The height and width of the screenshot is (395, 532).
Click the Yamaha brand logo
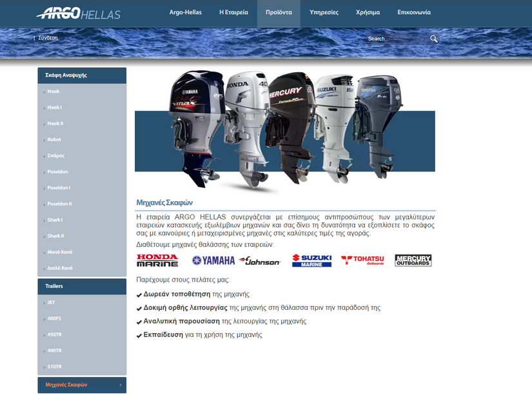tap(213, 260)
